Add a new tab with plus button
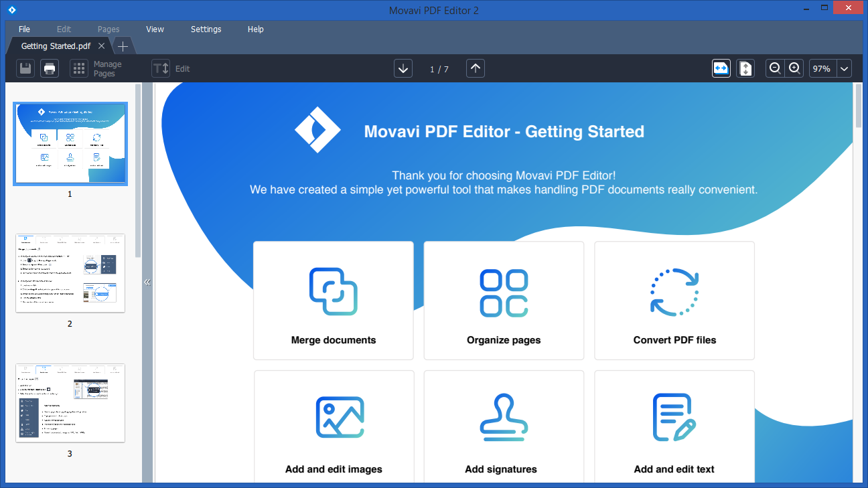 coord(123,46)
